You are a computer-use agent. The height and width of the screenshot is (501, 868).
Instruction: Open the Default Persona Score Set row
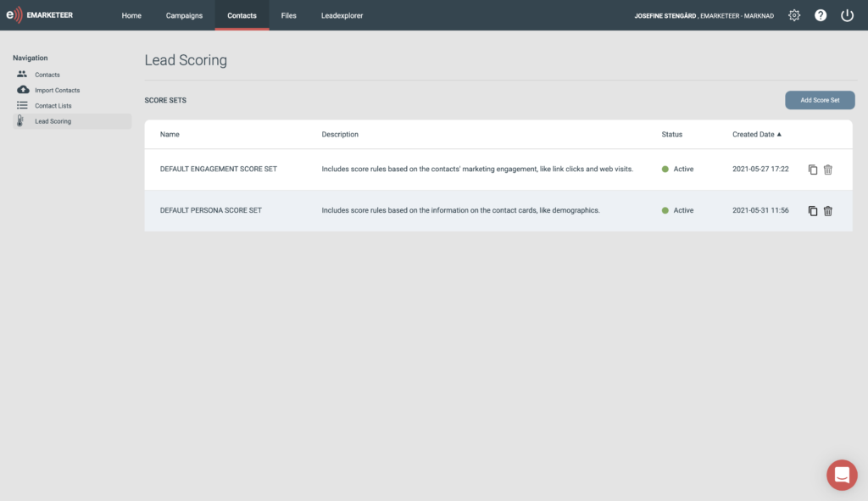(498, 210)
